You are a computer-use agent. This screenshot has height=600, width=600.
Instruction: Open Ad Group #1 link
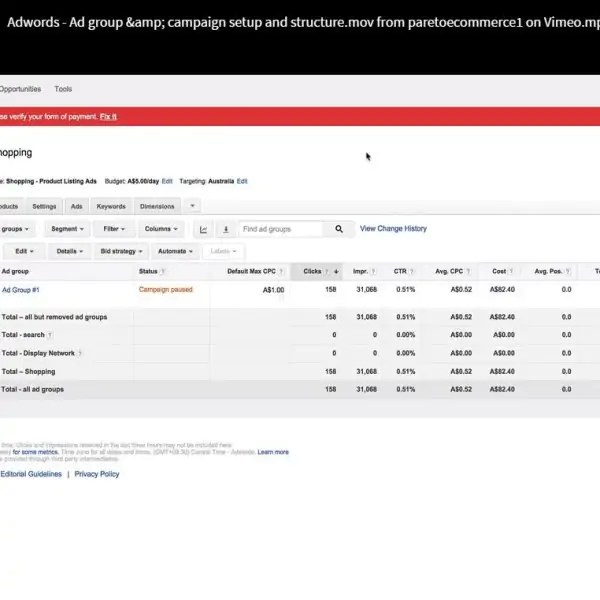click(21, 290)
